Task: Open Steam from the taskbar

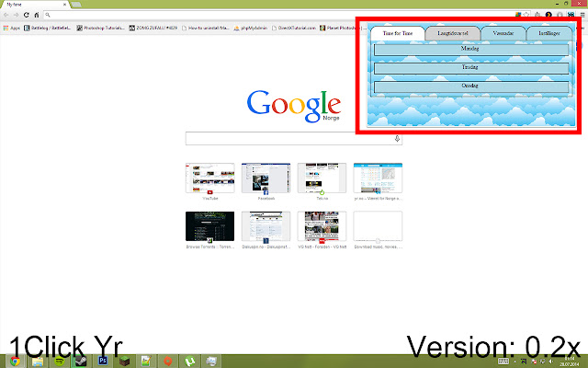Action: 81,362
